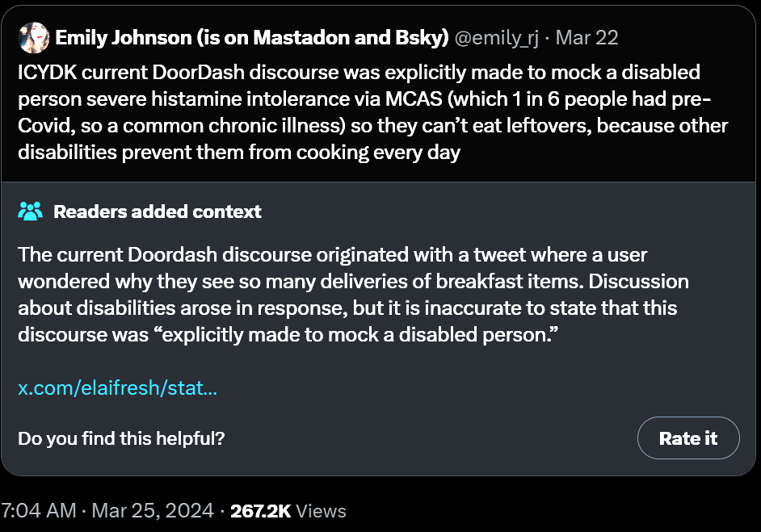The width and height of the screenshot is (761, 532).
Task: Click the note's quoted phrase explicitly made to mock
Action: [359, 335]
